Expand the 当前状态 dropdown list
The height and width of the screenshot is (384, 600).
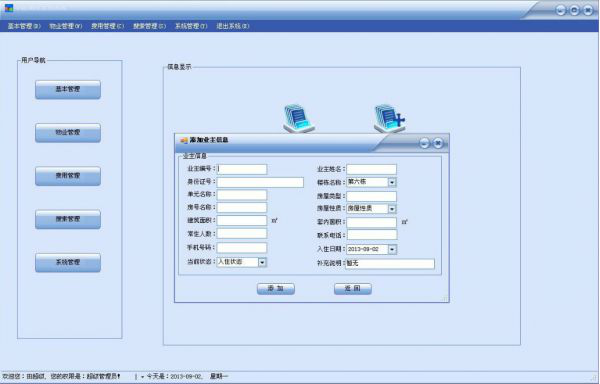(x=262, y=262)
